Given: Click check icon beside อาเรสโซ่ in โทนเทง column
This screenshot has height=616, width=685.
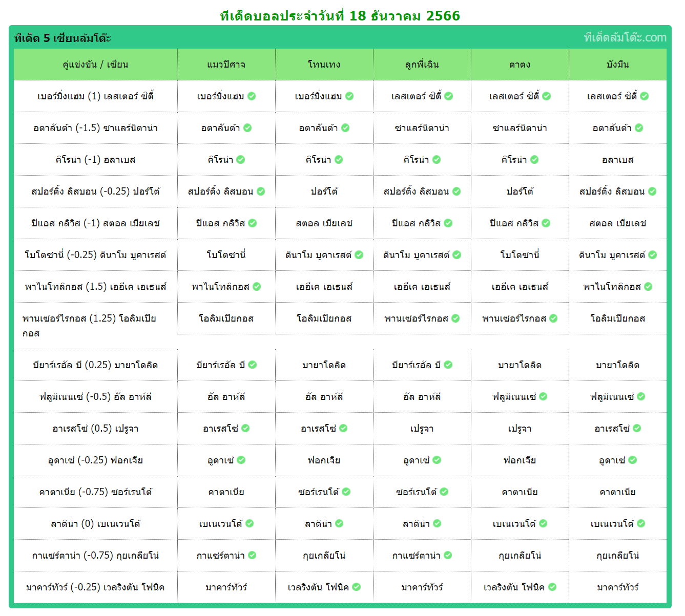Looking at the screenshot, I should pyautogui.click(x=343, y=429).
